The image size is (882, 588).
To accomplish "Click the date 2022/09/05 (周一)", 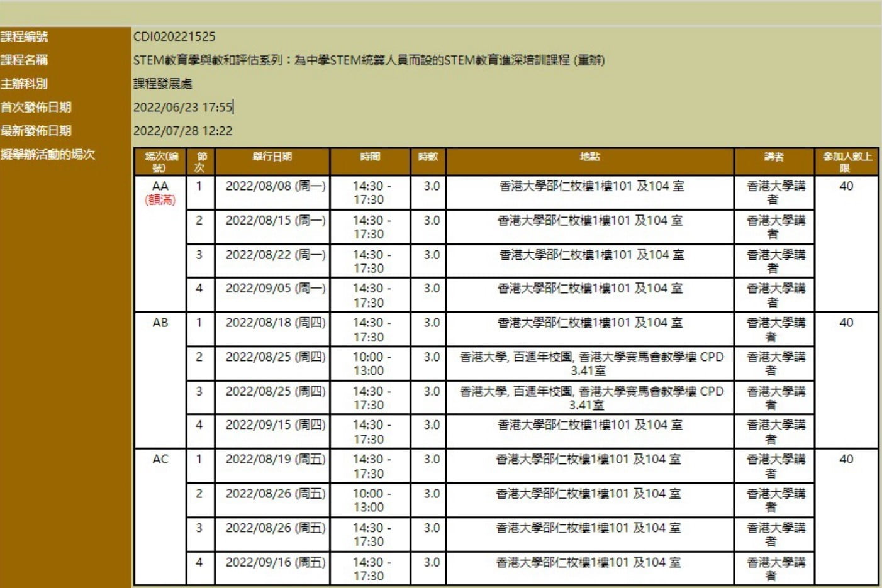I will (275, 289).
